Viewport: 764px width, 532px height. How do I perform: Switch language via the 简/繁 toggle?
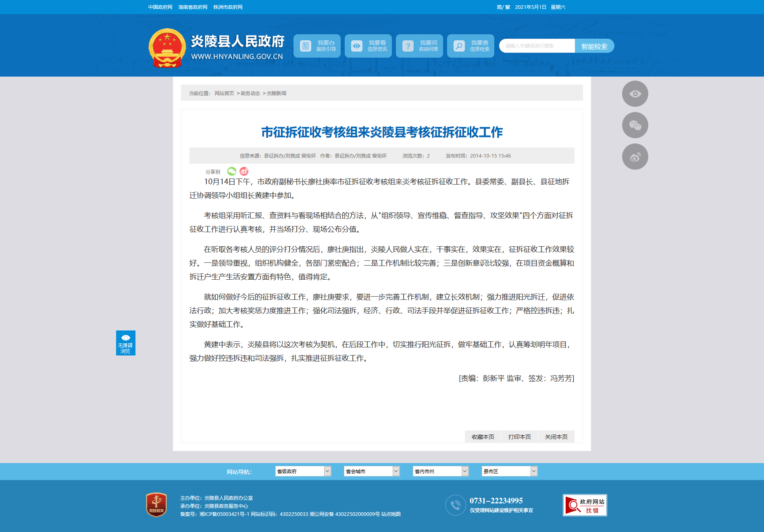click(x=503, y=7)
